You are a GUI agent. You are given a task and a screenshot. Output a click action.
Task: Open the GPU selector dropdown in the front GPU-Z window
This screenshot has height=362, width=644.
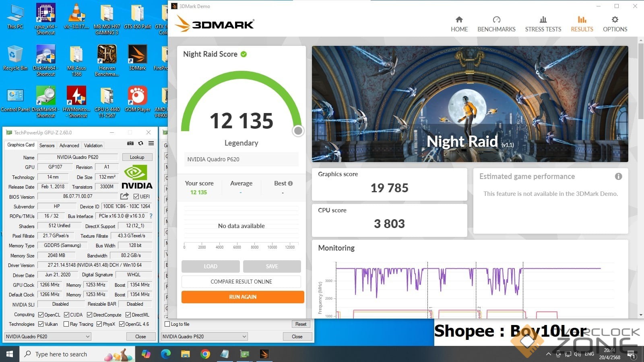tap(47, 336)
